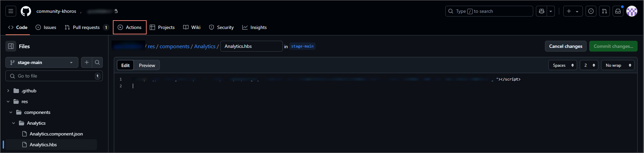Viewport: 644px width, 153px height.
Task: Open Copilot chat icon
Action: (542, 11)
